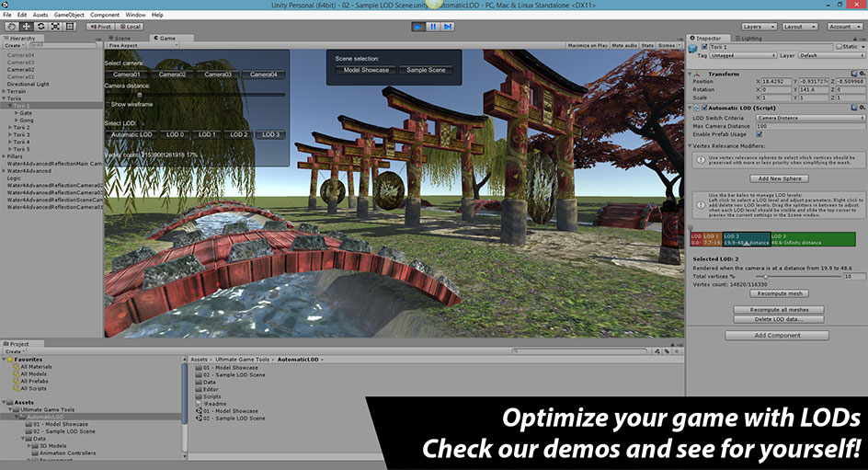Click Recompute all meshes button

(x=779, y=309)
